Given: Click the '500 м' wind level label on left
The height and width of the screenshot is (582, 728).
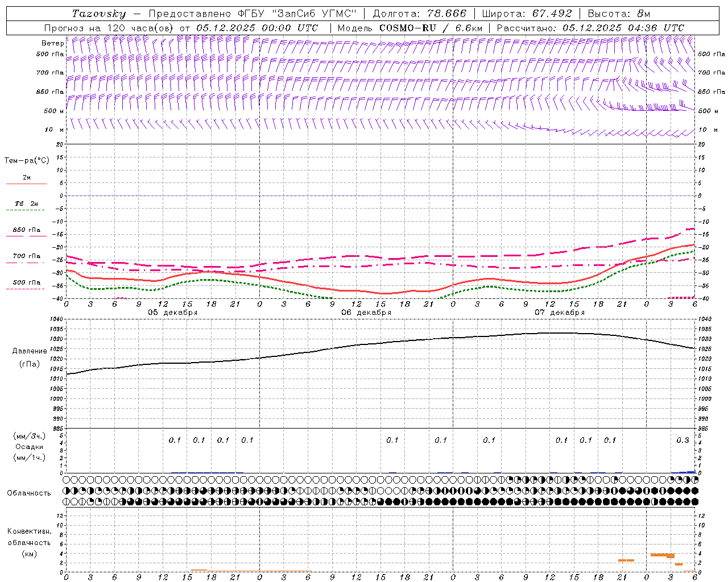Looking at the screenshot, I should 54,111.
